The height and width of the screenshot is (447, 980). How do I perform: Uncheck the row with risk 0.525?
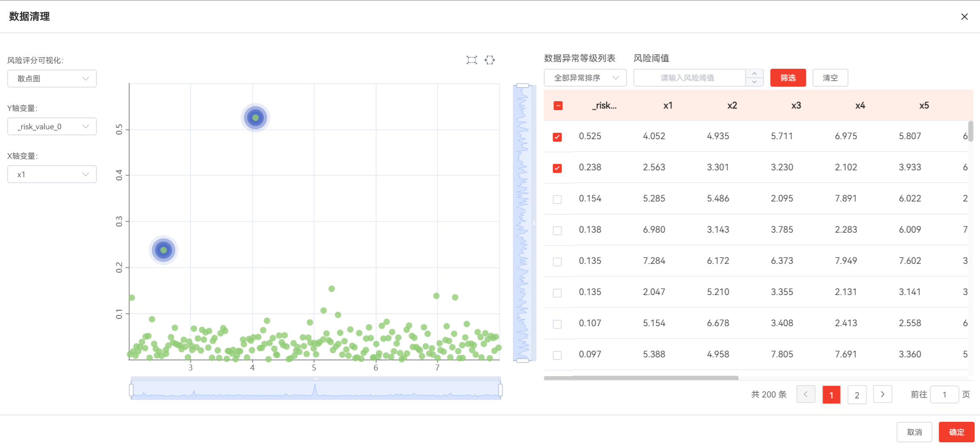tap(557, 137)
